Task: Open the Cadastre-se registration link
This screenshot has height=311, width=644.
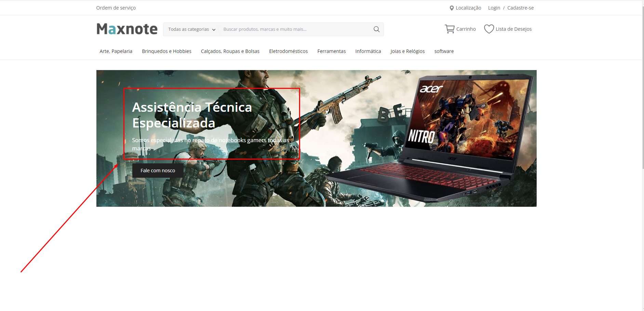Action: pos(520,8)
